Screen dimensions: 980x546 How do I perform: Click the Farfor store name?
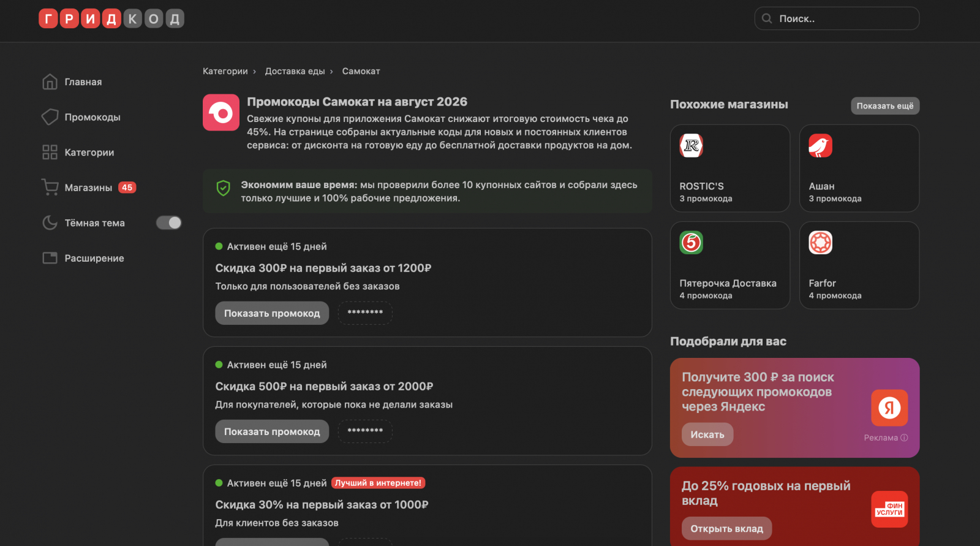(x=822, y=283)
